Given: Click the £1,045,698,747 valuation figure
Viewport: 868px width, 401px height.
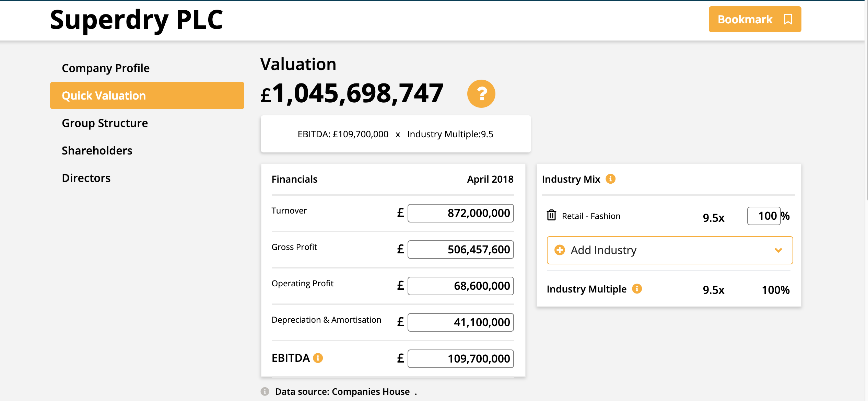Looking at the screenshot, I should (352, 93).
